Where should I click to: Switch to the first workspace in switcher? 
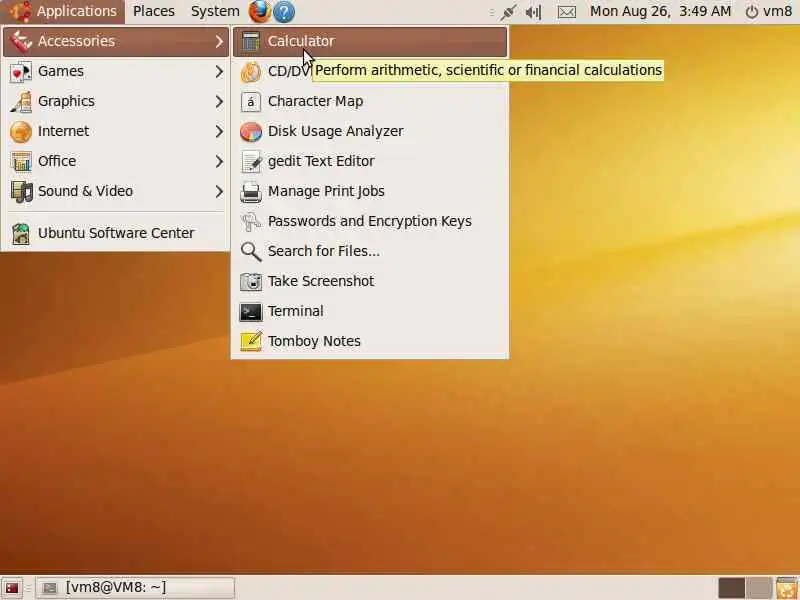(731, 588)
